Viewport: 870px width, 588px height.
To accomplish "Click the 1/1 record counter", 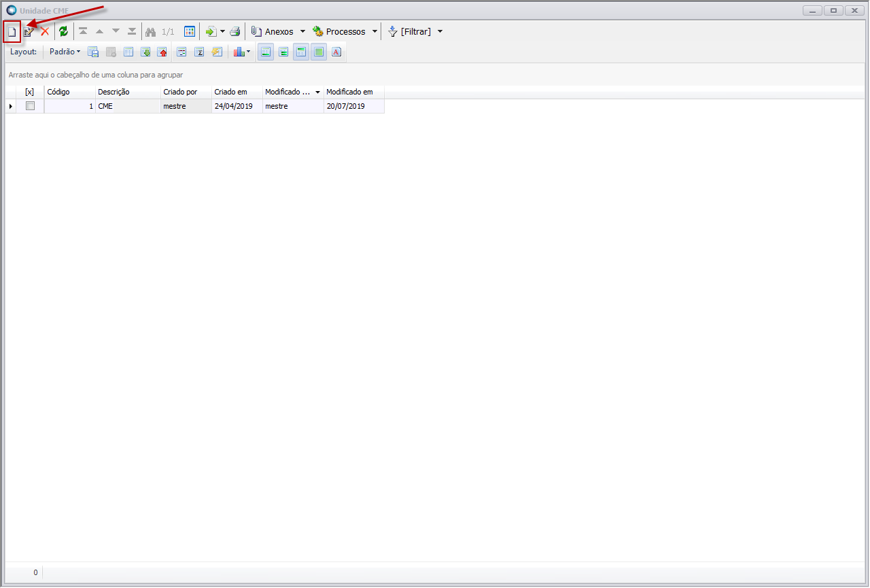I will pos(168,32).
